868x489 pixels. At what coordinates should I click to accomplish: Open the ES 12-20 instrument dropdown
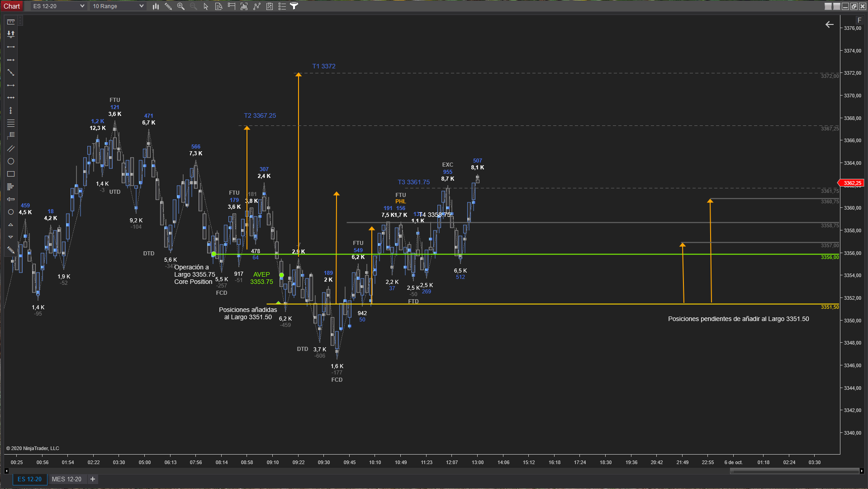pyautogui.click(x=58, y=6)
